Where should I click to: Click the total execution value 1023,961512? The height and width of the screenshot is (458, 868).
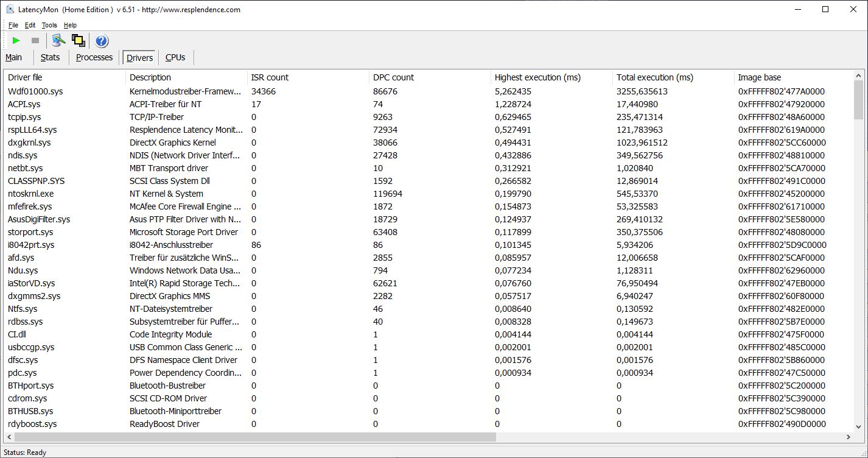click(x=642, y=143)
